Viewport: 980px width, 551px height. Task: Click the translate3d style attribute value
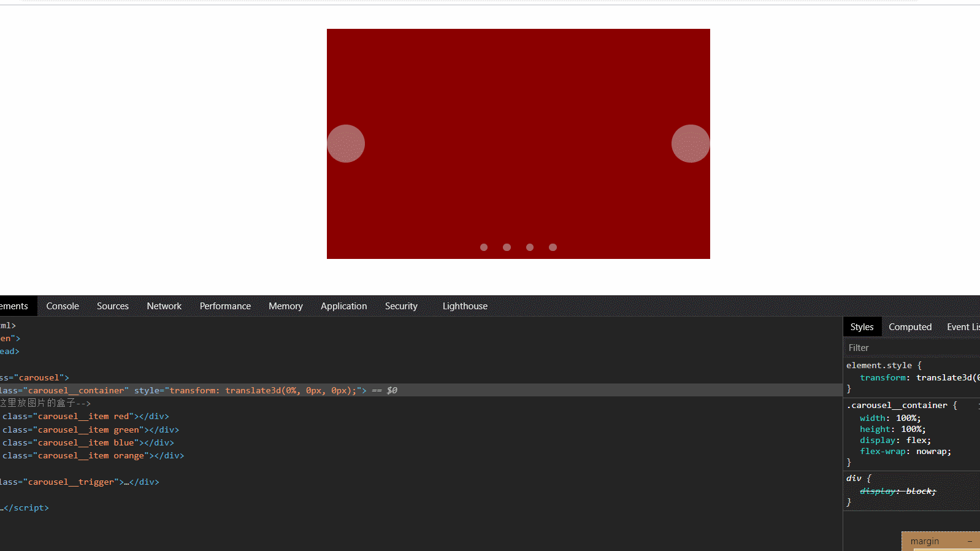pyautogui.click(x=262, y=390)
